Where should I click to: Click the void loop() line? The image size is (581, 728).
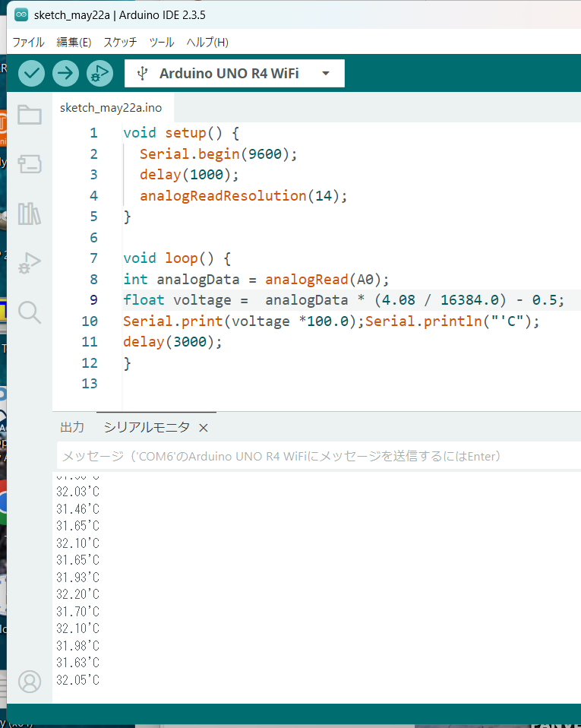(177, 258)
